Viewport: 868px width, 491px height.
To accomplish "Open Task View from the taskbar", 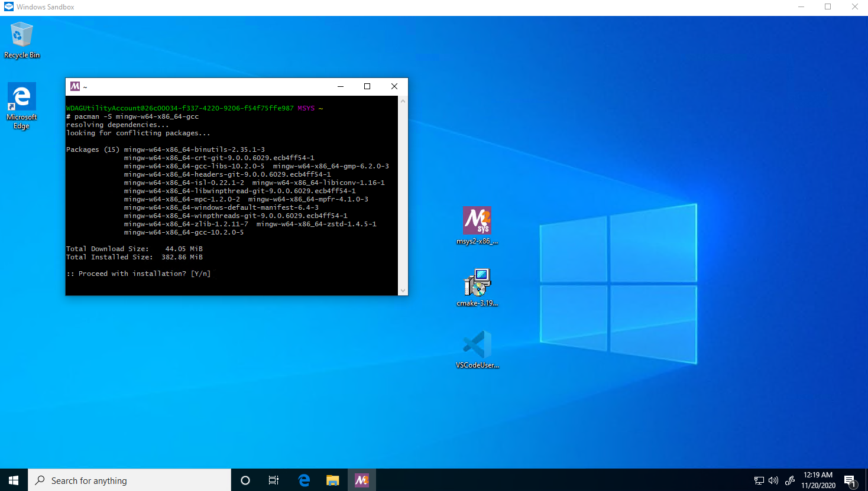I will 274,480.
